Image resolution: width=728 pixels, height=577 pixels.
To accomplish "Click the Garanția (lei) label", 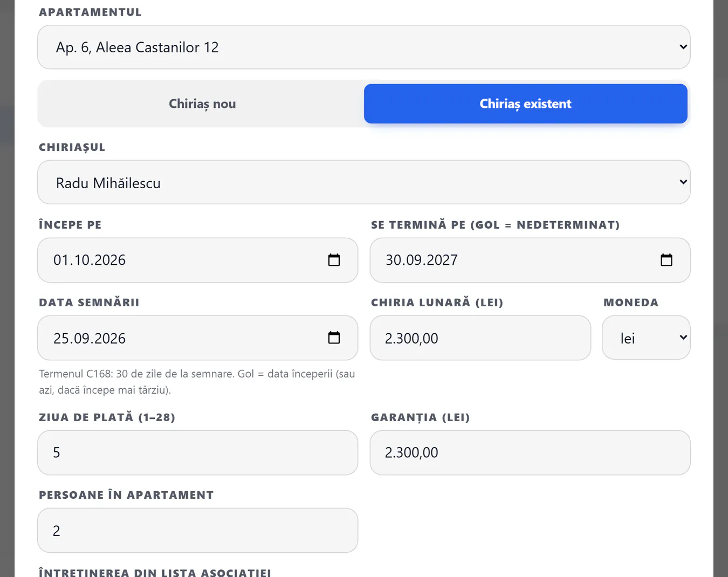I will 420,417.
